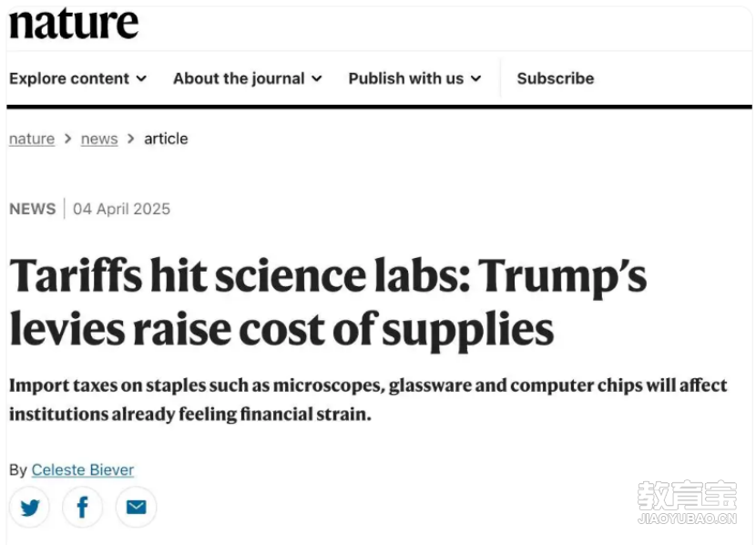This screenshot has height=545, width=756.
Task: Open author Celeste Biever's page
Action: pos(83,469)
